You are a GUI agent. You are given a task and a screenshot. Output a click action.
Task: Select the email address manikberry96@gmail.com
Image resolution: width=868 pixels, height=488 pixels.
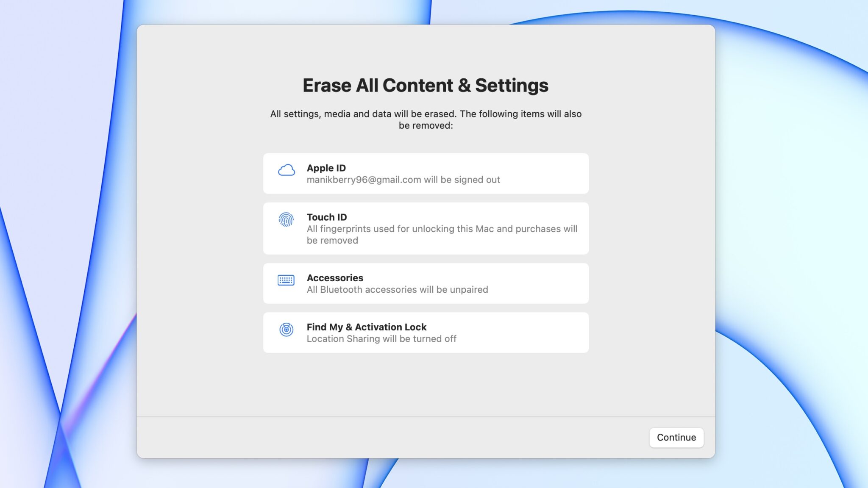point(363,180)
